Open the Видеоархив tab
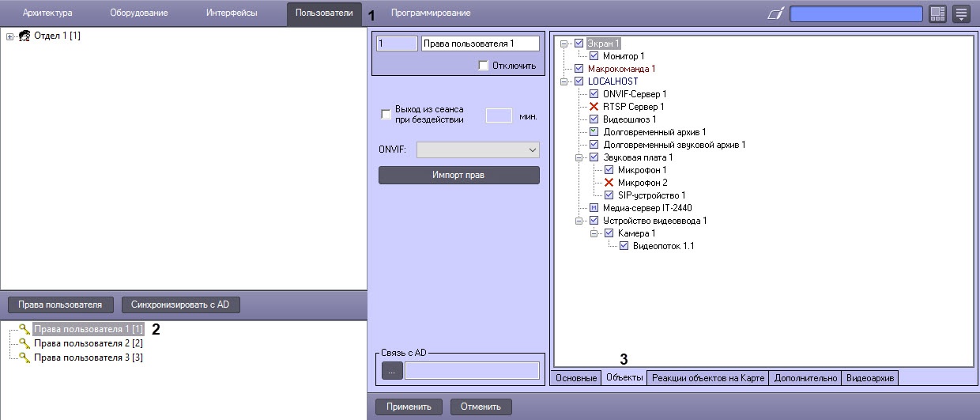Viewport: 980px width, 420px height. pos(870,378)
